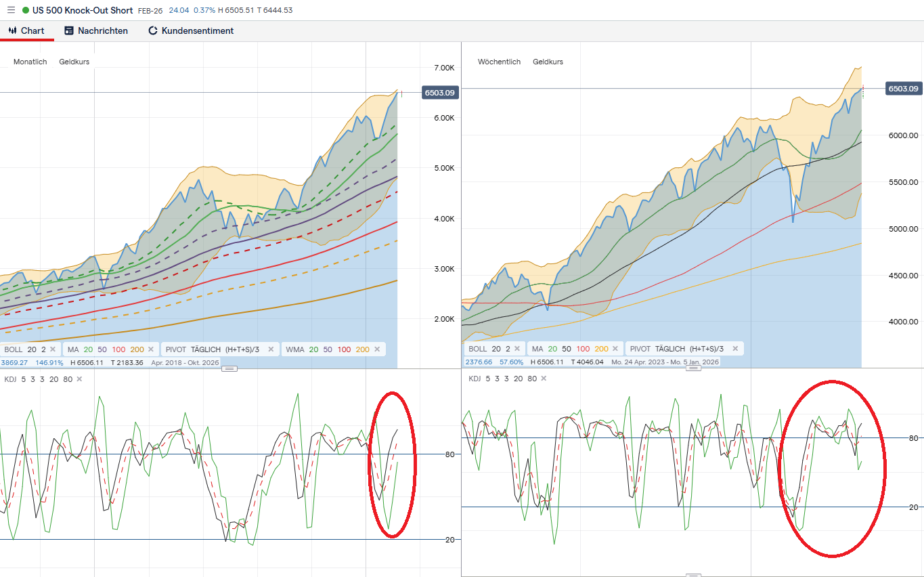Open the hamburger menu beside US 500
Screen dimensions: 924x577
[11, 10]
